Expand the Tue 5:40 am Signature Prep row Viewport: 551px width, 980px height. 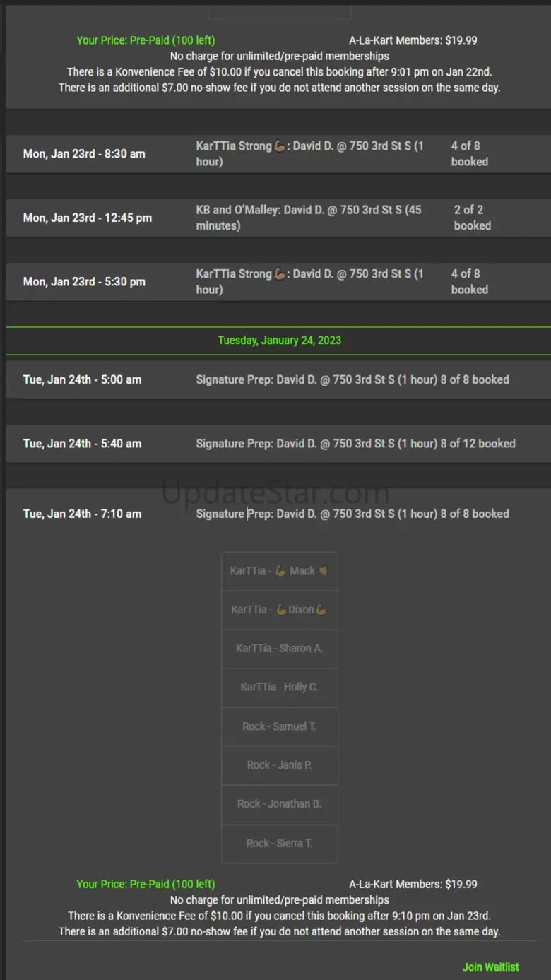point(278,444)
